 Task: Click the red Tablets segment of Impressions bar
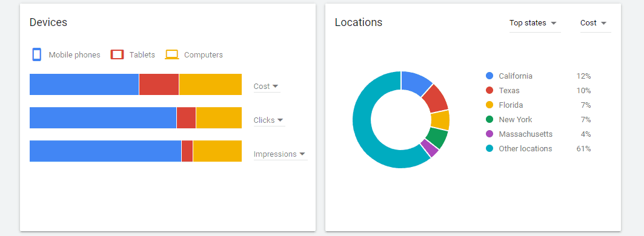(x=187, y=151)
